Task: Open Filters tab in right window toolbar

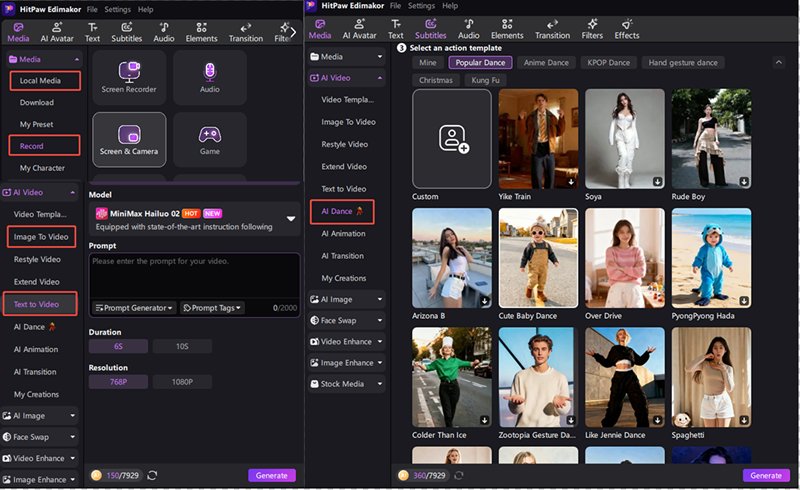Action: 592,29
